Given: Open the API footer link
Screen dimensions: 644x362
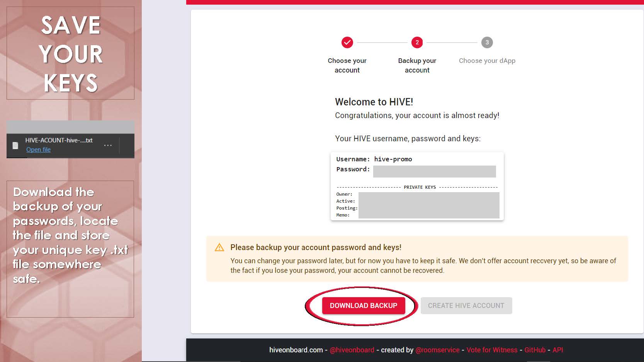Looking at the screenshot, I should point(558,350).
